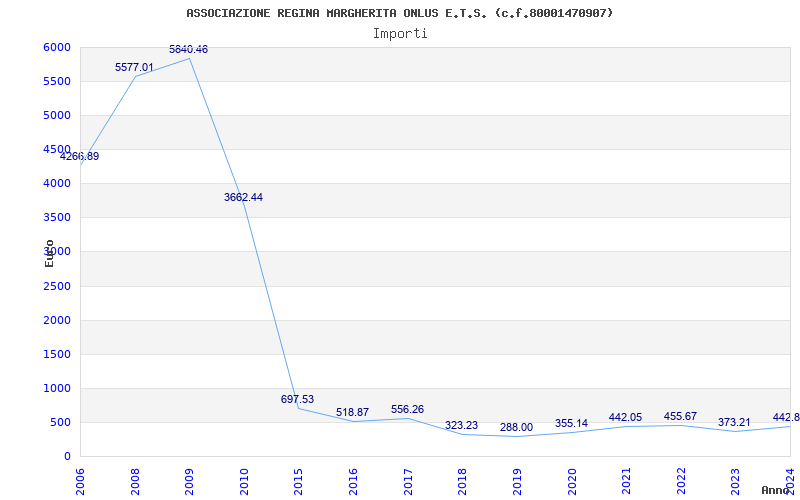Select data label 455.67

click(681, 417)
